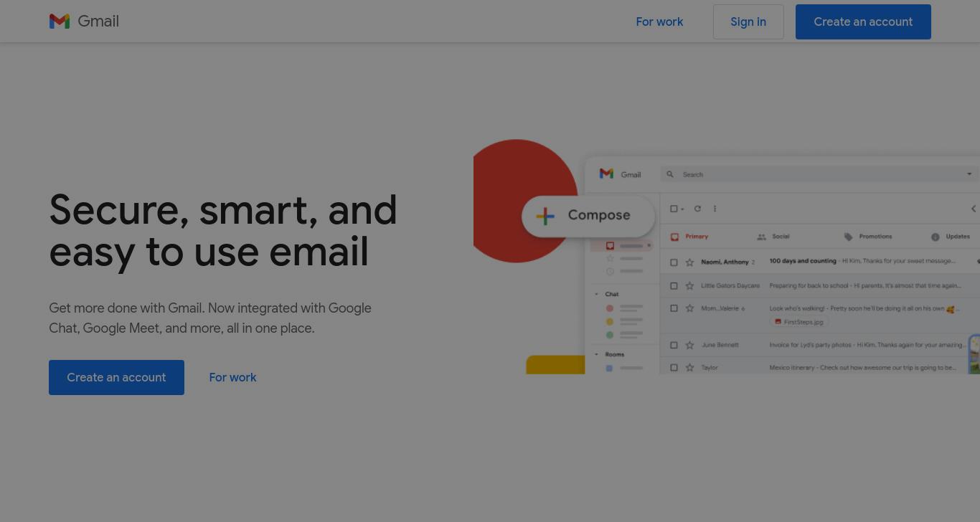
Task: Open the '100 days and counting' email subject
Action: (803, 261)
